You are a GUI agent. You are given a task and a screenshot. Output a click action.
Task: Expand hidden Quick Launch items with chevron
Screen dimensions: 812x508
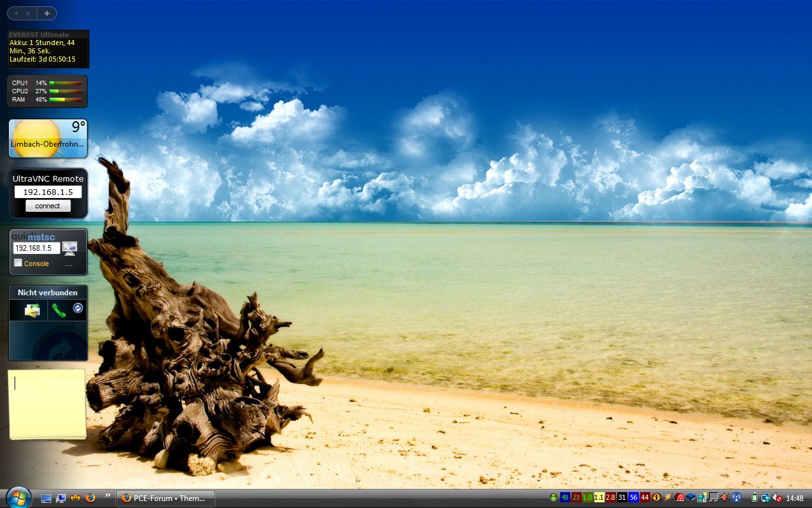coord(107,495)
